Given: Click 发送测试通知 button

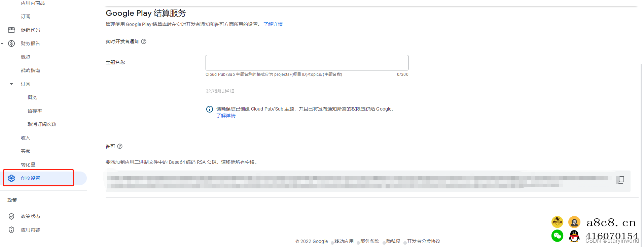Looking at the screenshot, I should pyautogui.click(x=220, y=91).
